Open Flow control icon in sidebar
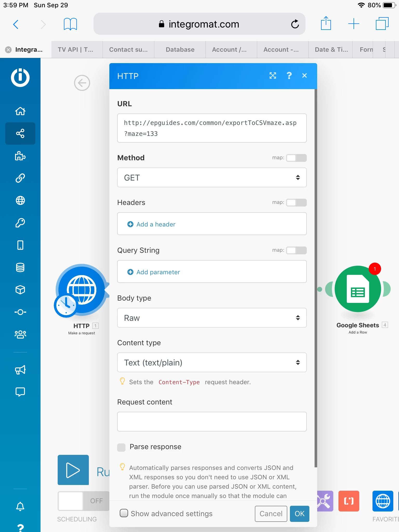The height and width of the screenshot is (532, 399). click(x=20, y=312)
